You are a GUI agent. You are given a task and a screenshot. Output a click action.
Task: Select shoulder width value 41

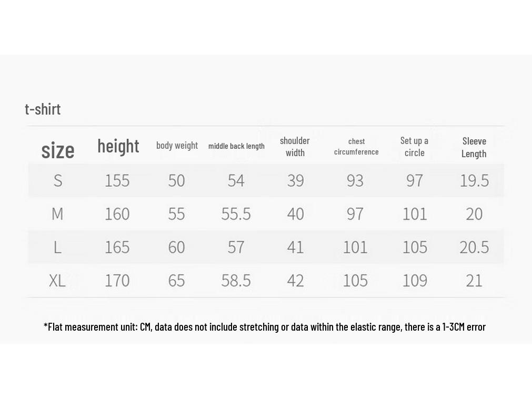pyautogui.click(x=295, y=247)
